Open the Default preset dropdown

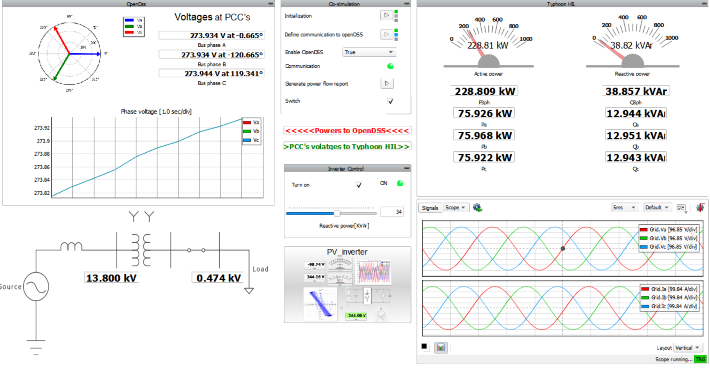(657, 207)
